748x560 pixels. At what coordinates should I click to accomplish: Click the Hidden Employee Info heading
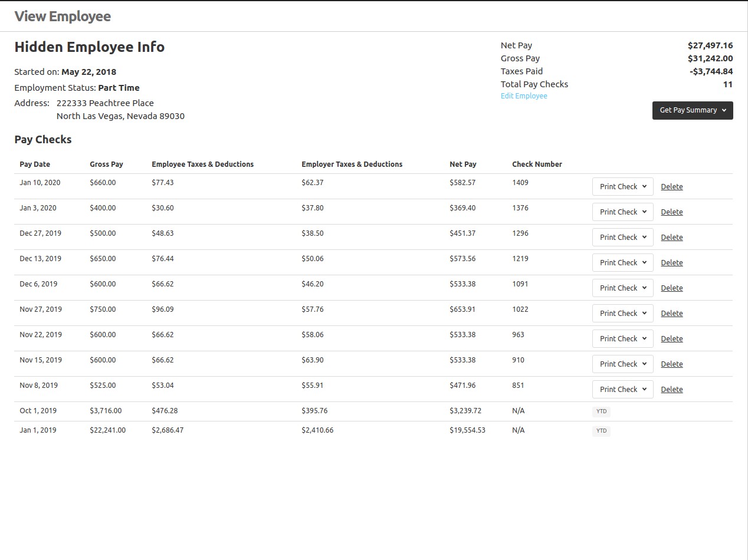[x=90, y=47]
